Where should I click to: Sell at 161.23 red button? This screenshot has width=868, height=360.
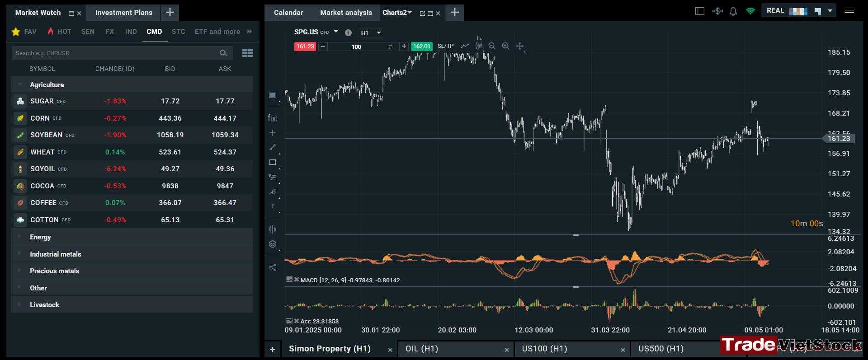[x=305, y=46]
